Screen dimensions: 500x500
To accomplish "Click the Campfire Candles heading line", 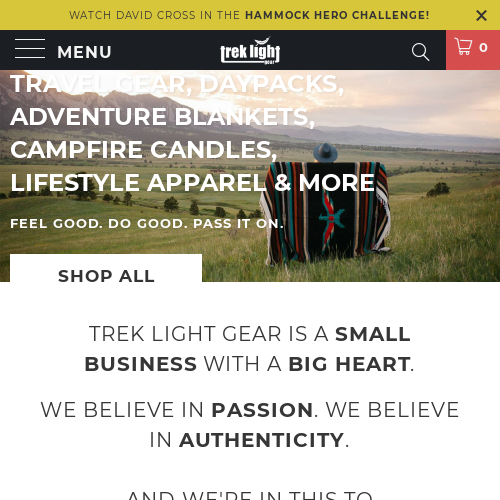I will [x=144, y=150].
